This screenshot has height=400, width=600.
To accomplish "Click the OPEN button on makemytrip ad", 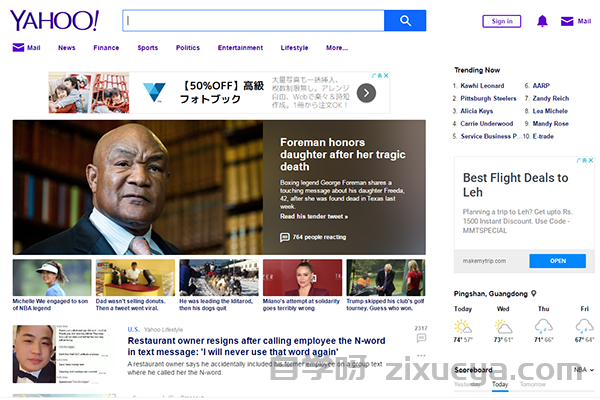I will click(x=558, y=261).
